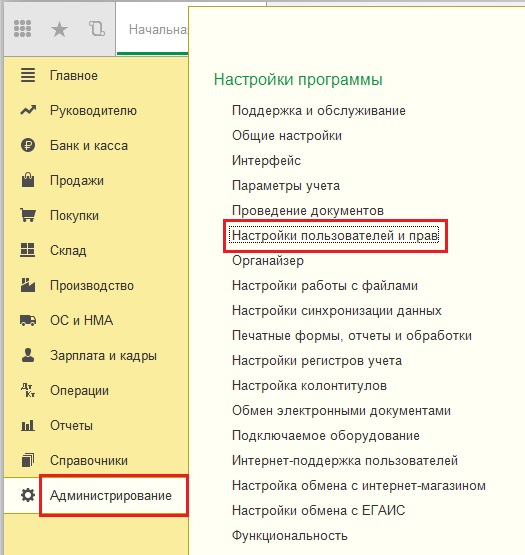
Task: Open Настройки синхронизации данных
Action: [337, 310]
